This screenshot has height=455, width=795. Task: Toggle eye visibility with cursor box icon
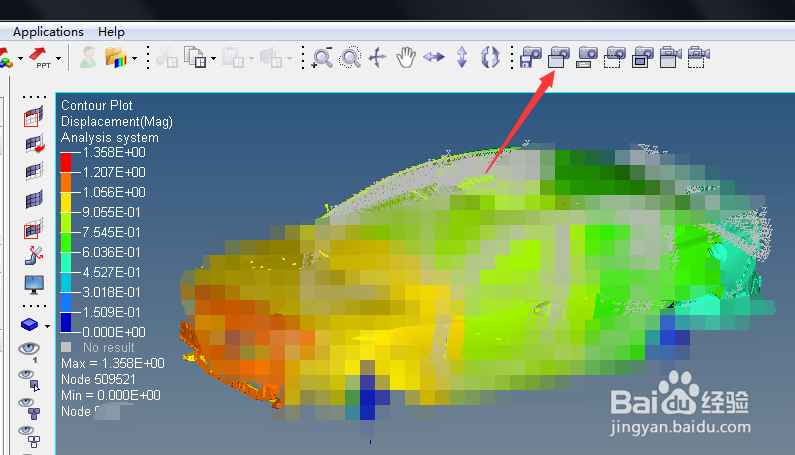(29, 380)
